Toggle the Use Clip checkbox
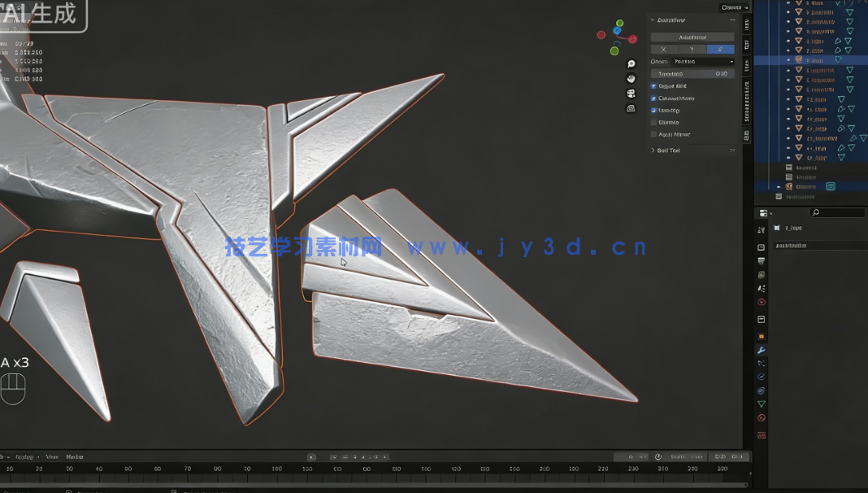The height and width of the screenshot is (493, 868). (655, 111)
